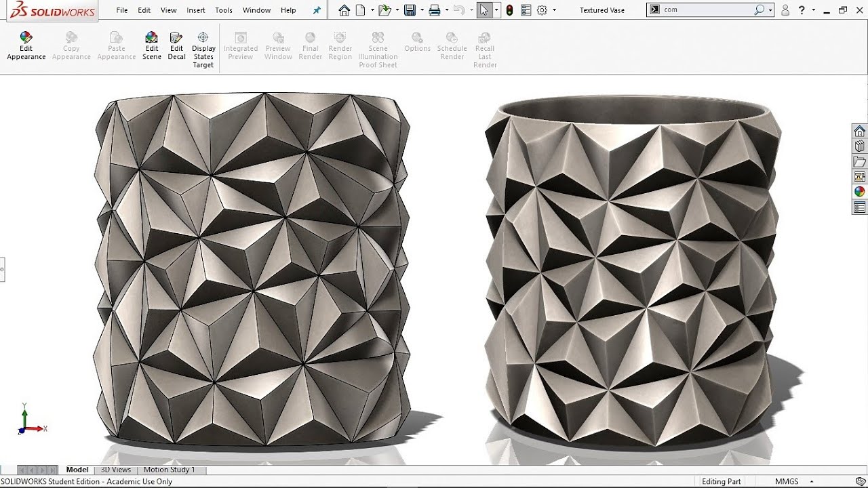Click the SOLIDWORKS logo
Image resolution: width=868 pixels, height=488 pixels.
pyautogui.click(x=52, y=10)
